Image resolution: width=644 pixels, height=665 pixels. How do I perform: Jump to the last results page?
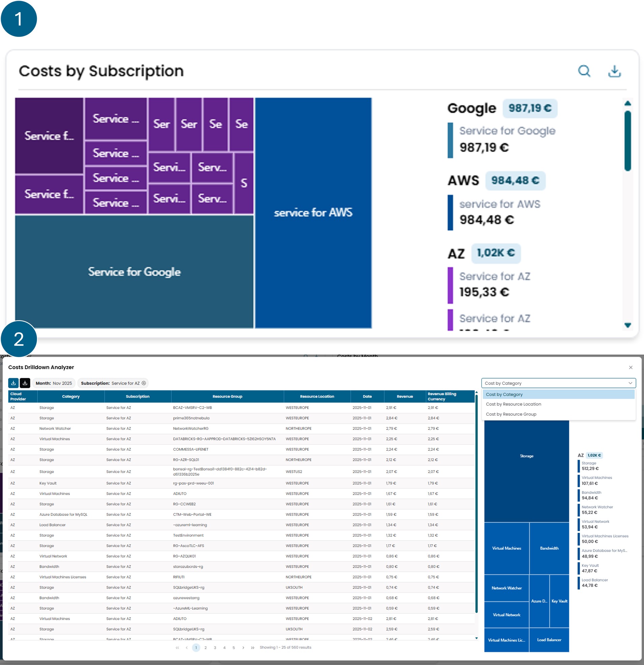tap(253, 647)
